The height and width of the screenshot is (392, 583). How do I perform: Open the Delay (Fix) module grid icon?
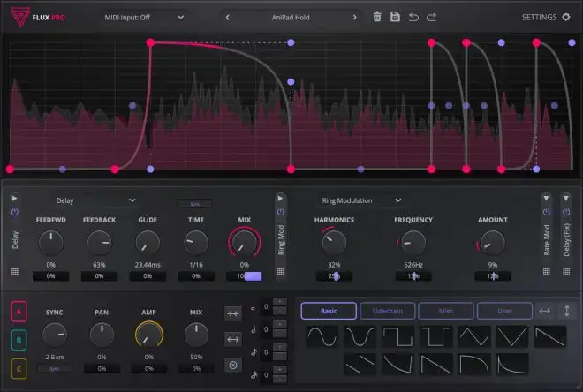[x=566, y=272]
